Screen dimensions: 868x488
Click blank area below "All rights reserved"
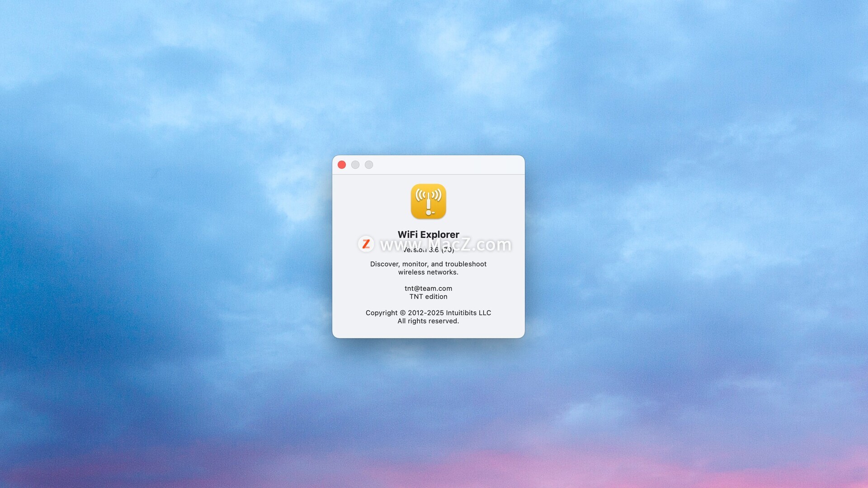tap(428, 331)
